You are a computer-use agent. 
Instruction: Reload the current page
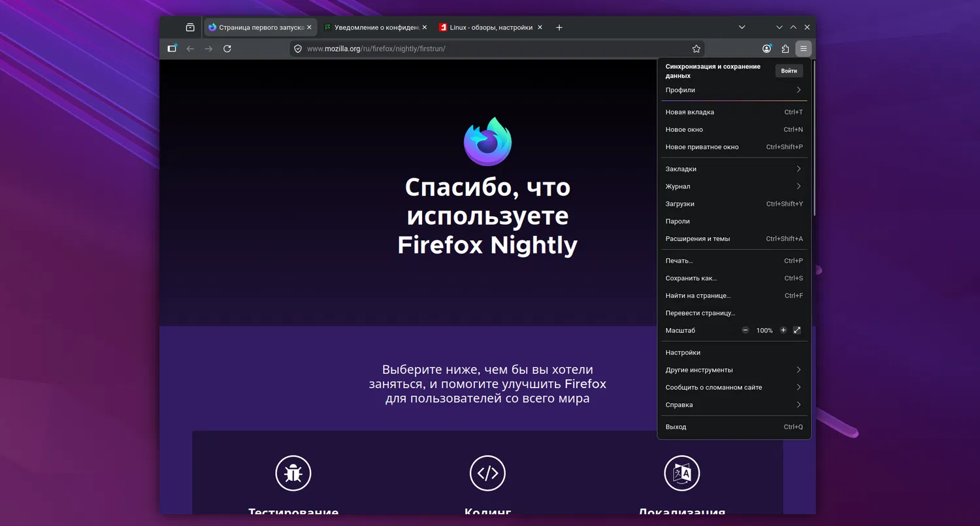(x=227, y=48)
